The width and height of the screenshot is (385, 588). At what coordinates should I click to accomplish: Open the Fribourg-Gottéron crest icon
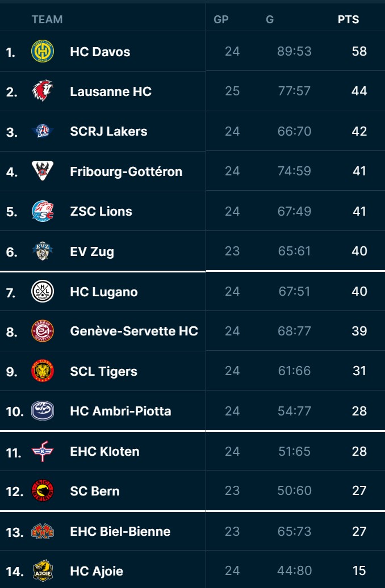[43, 171]
